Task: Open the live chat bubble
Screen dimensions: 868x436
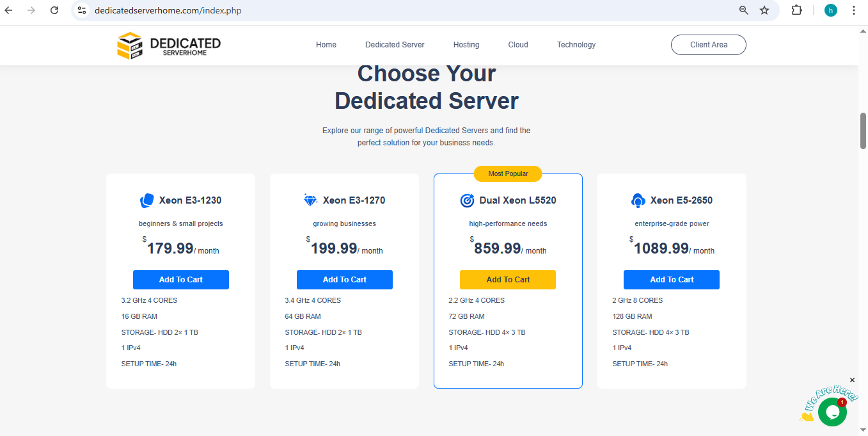Action: [832, 412]
